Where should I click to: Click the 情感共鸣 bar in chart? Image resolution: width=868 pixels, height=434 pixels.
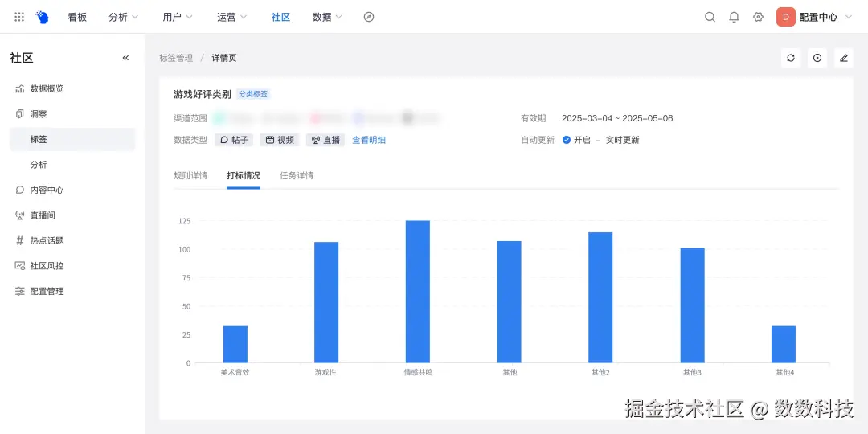click(417, 292)
